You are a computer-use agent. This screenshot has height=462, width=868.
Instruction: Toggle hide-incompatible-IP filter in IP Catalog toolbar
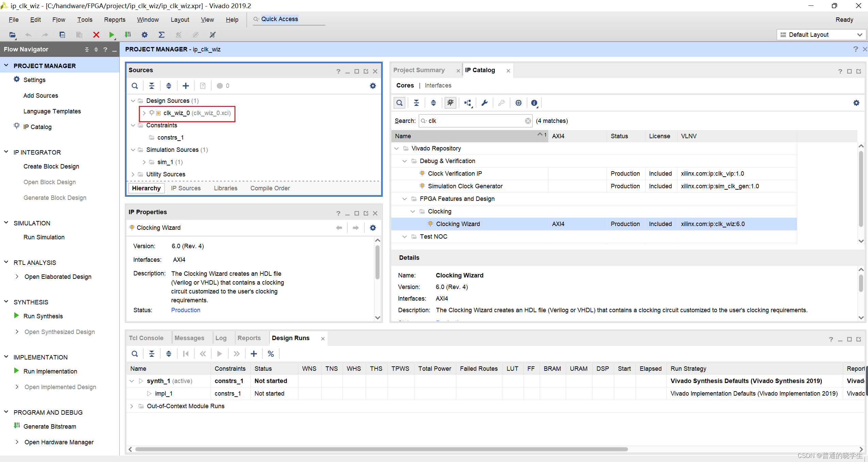(450, 103)
